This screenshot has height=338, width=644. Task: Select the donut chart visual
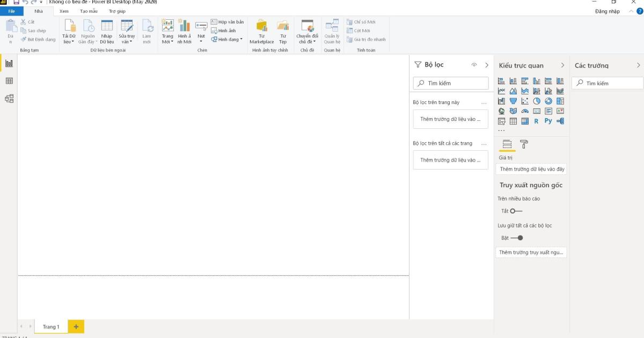pyautogui.click(x=548, y=101)
